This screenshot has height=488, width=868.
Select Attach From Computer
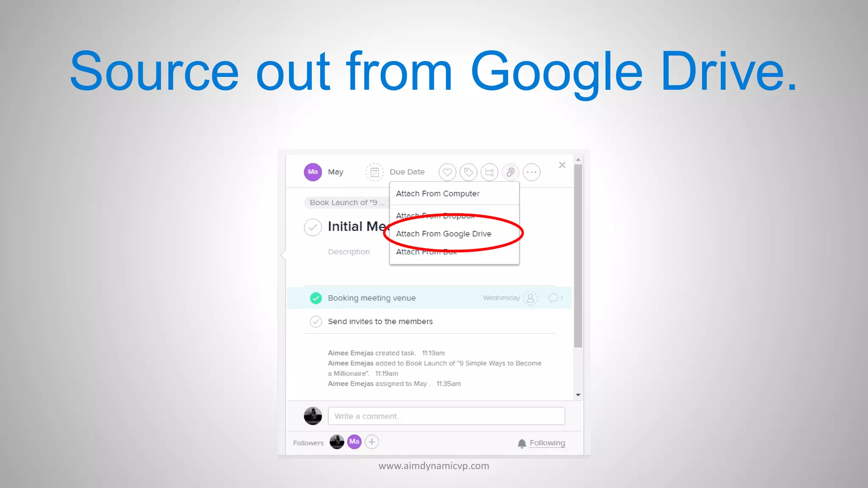[454, 194]
